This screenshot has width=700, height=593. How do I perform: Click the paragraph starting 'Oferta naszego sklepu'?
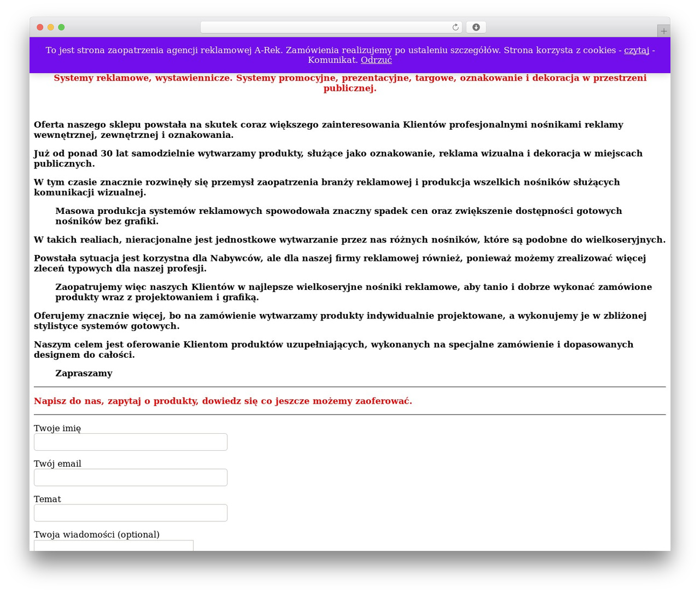[329, 130]
